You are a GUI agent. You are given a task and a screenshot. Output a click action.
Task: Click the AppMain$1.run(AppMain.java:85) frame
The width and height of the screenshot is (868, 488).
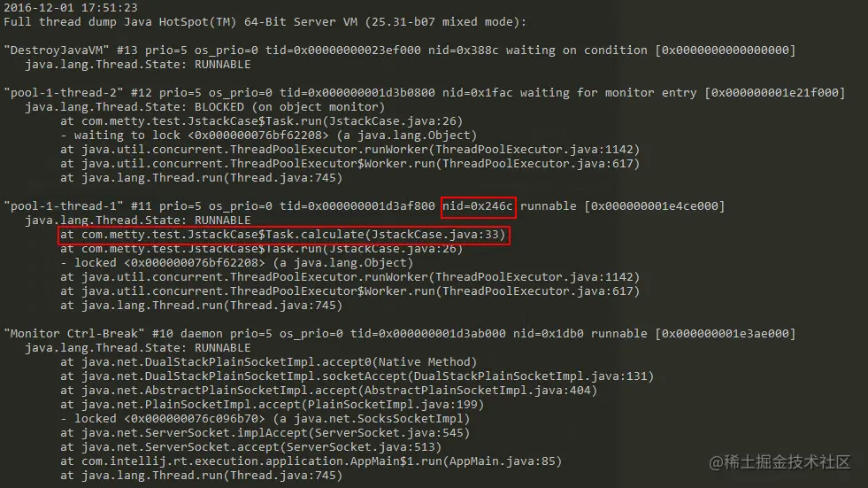pos(311,461)
